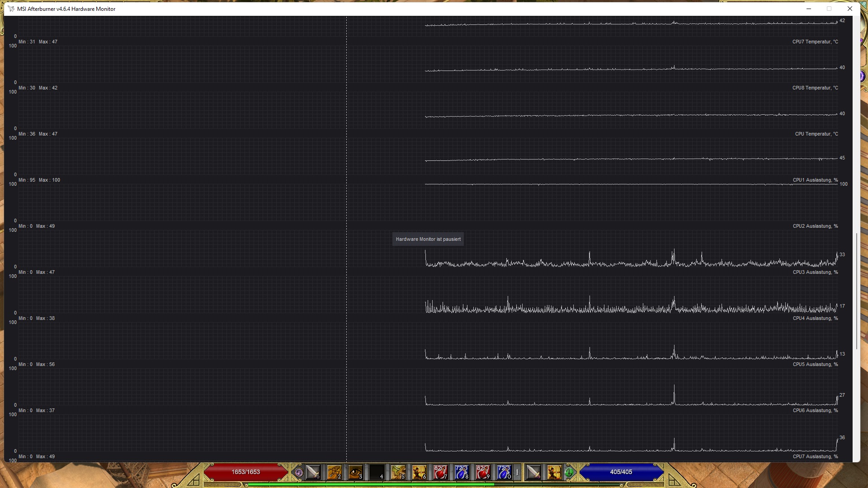
Task: Activate the net trap skill in slot 2
Action: pyautogui.click(x=334, y=473)
